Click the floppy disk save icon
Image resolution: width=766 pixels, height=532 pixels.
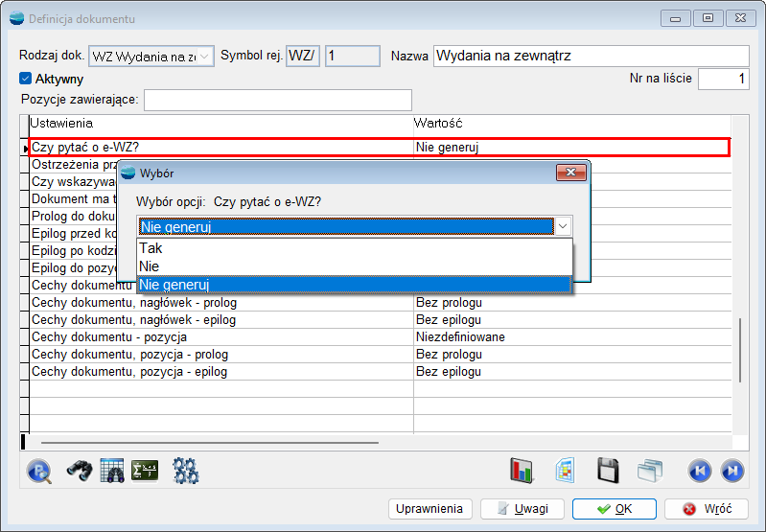point(608,470)
